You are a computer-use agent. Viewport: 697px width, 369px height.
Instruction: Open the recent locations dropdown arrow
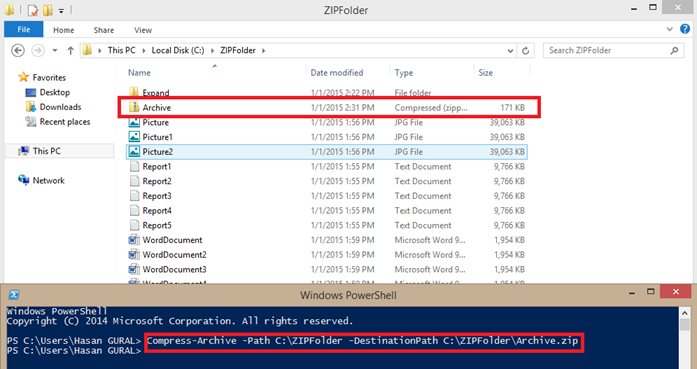click(55, 50)
